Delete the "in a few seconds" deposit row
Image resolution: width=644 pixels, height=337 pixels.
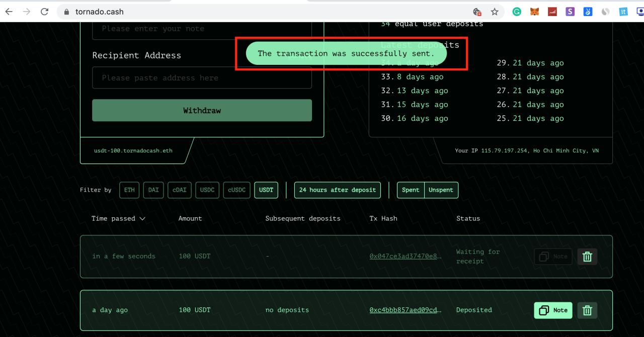pyautogui.click(x=587, y=257)
